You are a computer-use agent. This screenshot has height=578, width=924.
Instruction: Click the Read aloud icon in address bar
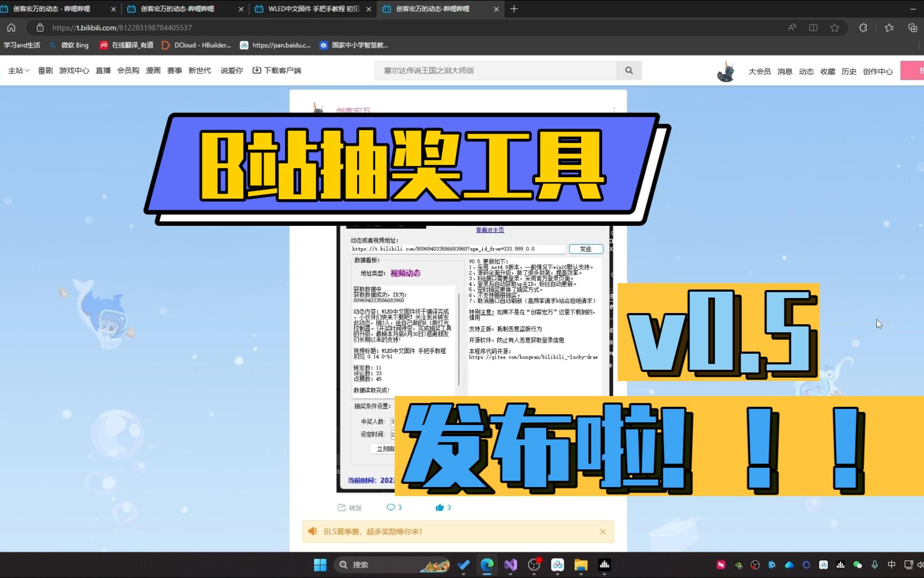click(x=792, y=27)
